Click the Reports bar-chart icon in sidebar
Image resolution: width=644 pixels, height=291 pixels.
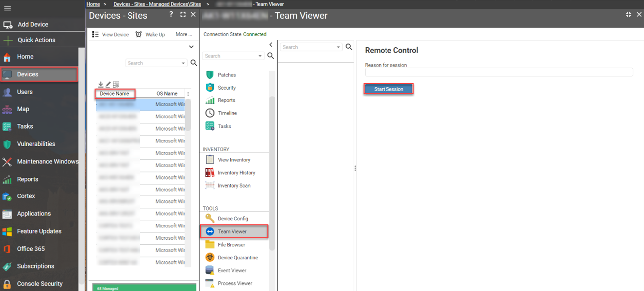7,179
